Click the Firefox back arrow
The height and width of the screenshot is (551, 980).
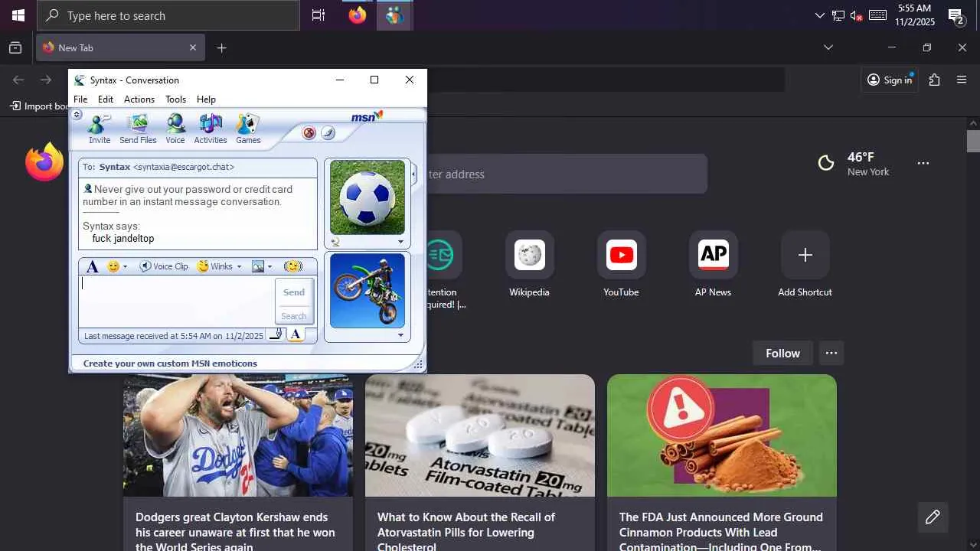pos(18,80)
